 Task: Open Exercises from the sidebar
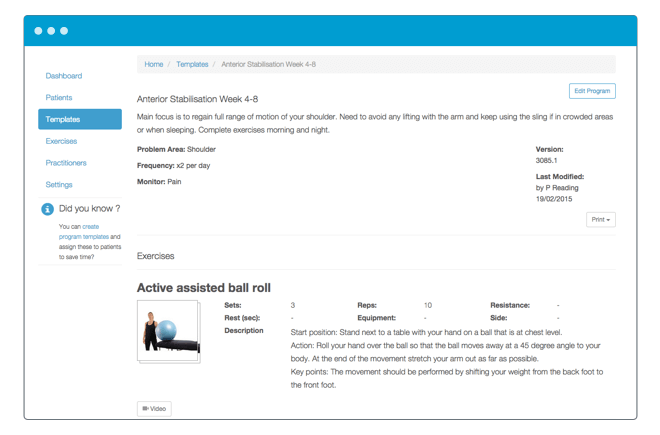tap(61, 141)
